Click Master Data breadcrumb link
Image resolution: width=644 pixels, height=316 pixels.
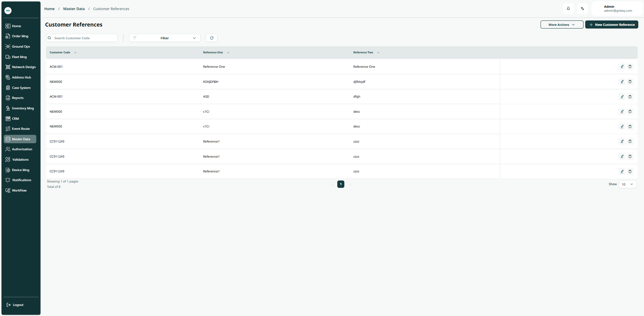pyautogui.click(x=74, y=9)
